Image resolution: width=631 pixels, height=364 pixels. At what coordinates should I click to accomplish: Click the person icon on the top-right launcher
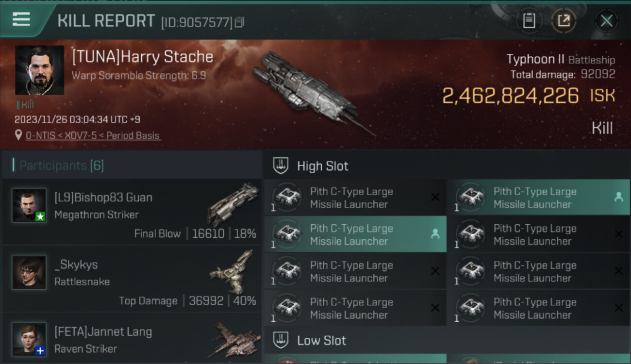click(618, 197)
